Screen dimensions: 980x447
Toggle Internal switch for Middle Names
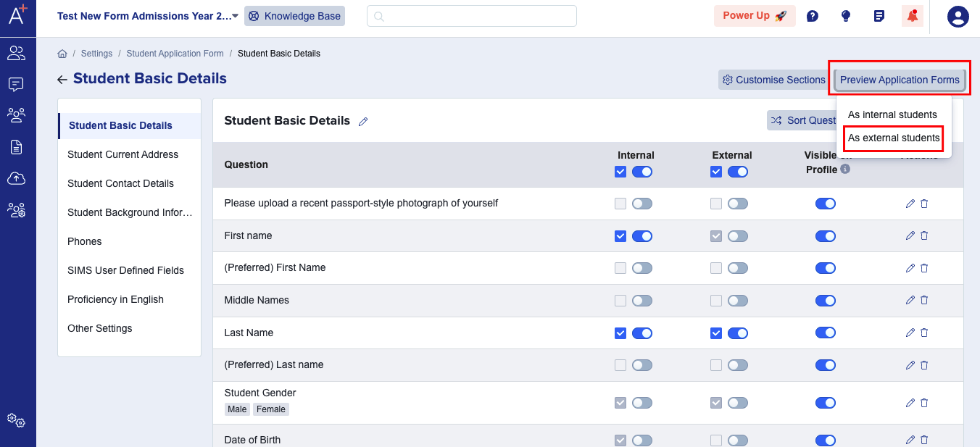642,301
